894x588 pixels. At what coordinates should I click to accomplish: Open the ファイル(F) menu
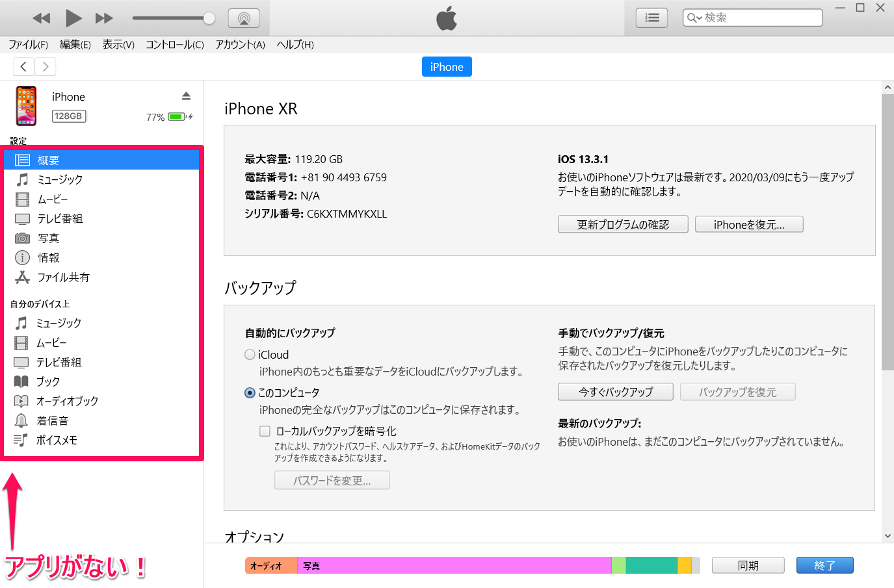coord(28,45)
